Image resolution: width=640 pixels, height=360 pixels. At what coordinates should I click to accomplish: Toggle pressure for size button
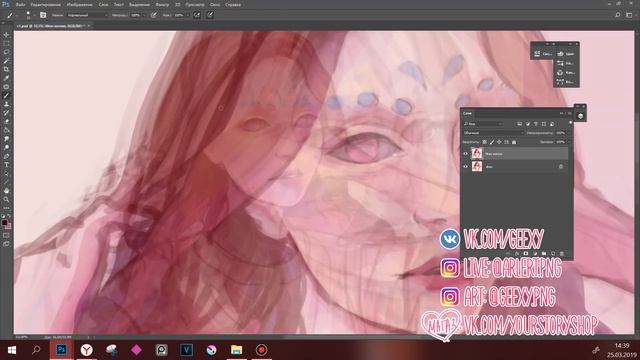pos(210,15)
